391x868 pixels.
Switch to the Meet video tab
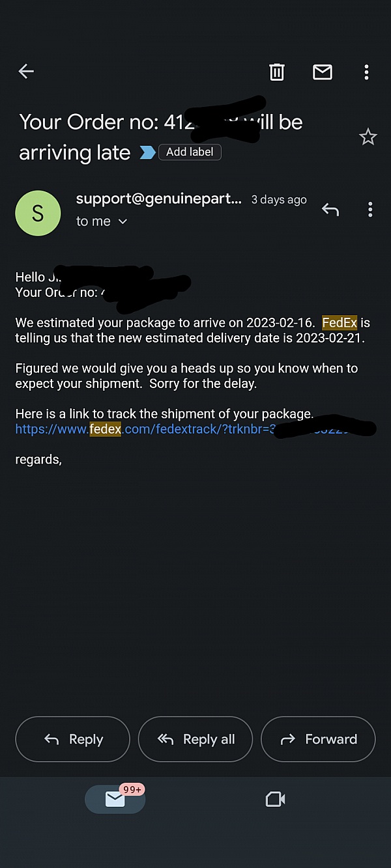[276, 799]
